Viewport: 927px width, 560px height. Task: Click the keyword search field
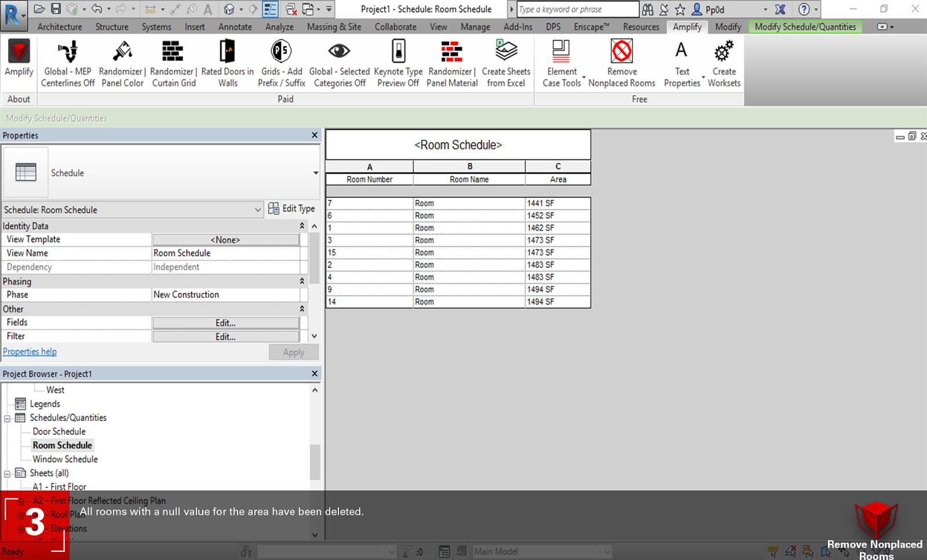click(575, 9)
